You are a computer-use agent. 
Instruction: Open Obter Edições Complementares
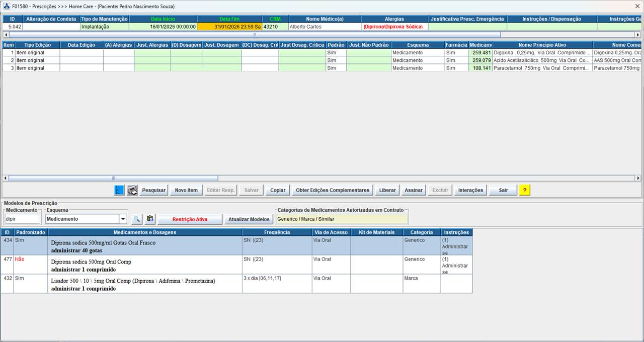332,190
